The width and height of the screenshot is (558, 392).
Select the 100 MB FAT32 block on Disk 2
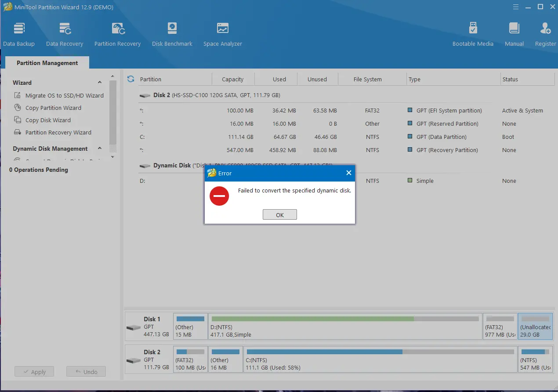coord(190,359)
